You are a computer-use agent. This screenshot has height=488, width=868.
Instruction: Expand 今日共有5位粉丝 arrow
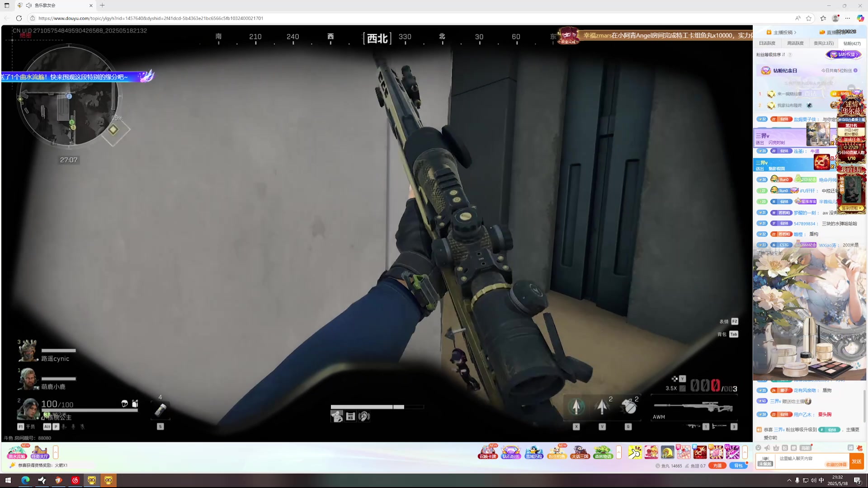855,70
